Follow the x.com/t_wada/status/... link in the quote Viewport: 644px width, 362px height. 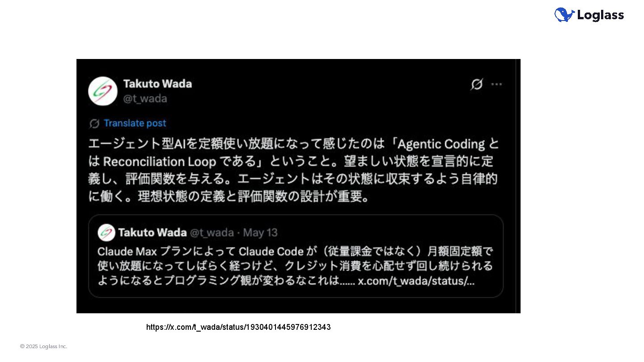[416, 282]
